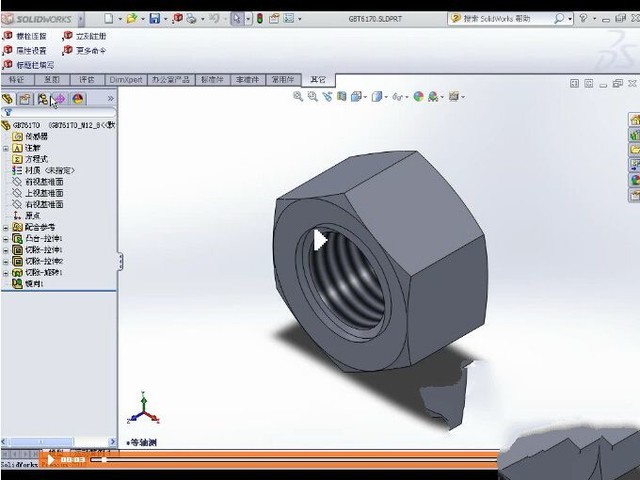Open the PropertyManager tab icon

(25, 99)
